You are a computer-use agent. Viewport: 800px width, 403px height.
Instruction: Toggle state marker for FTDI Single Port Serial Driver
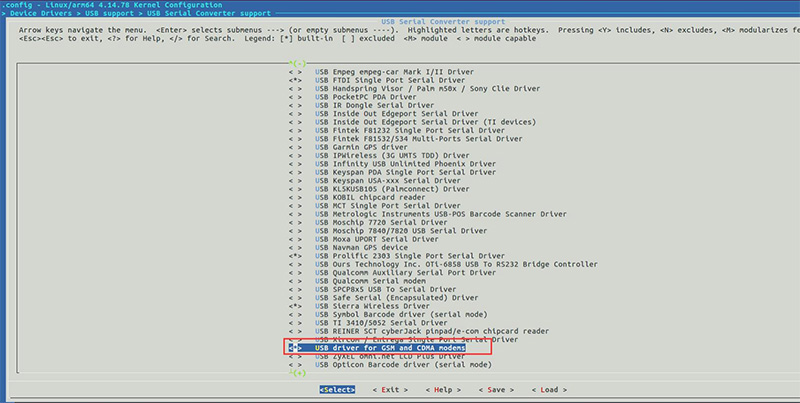[295, 80]
